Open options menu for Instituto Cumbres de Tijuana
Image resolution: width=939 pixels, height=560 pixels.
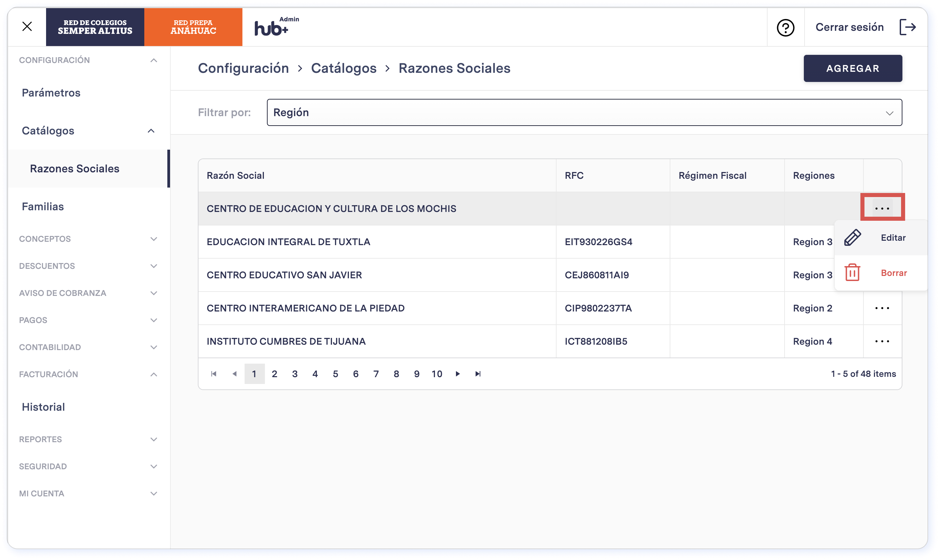pos(882,341)
